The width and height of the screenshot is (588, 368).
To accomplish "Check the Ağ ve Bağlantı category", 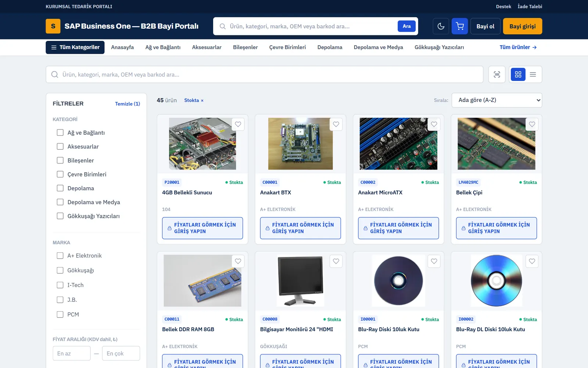I will (60, 132).
